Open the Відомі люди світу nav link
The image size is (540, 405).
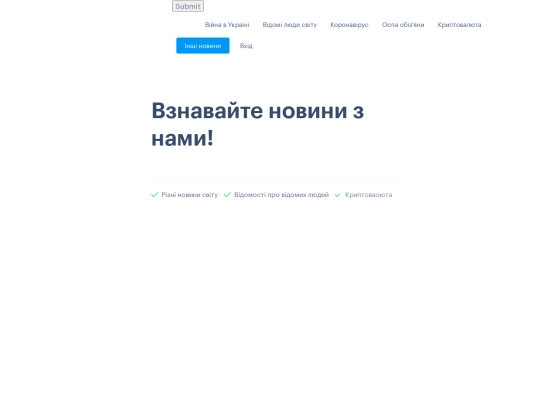tap(290, 25)
